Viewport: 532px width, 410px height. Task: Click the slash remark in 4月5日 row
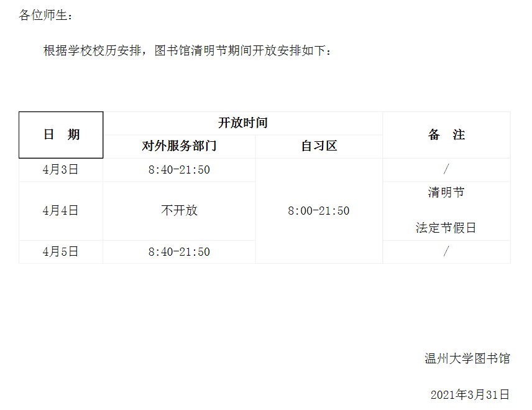point(446,251)
